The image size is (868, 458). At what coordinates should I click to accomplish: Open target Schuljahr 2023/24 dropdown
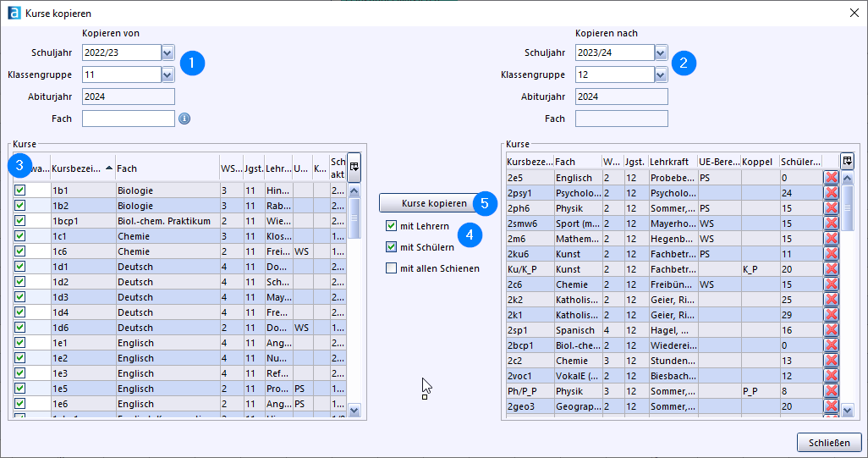point(661,52)
